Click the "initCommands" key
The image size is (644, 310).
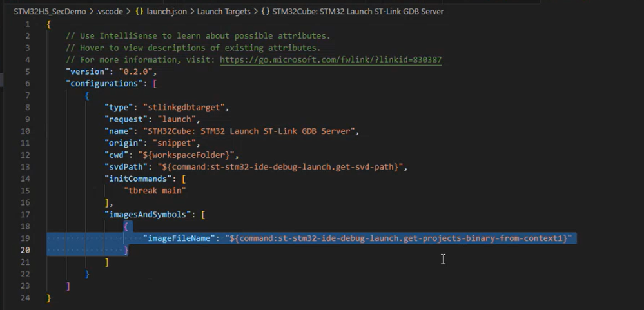(139, 179)
